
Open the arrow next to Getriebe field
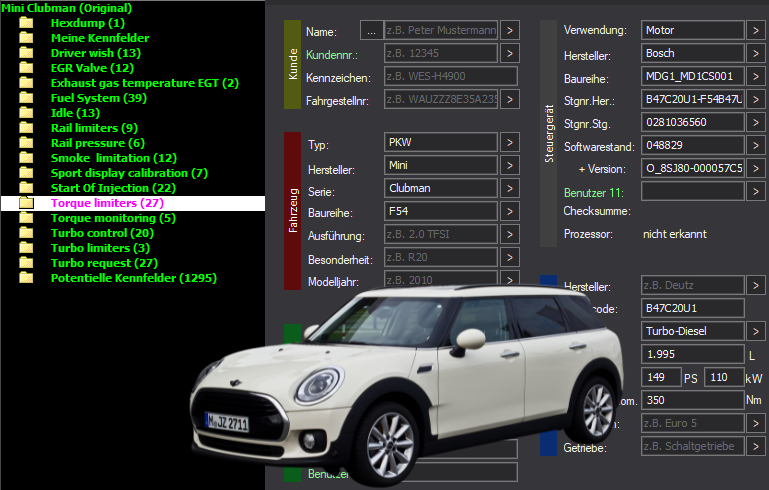(x=756, y=446)
